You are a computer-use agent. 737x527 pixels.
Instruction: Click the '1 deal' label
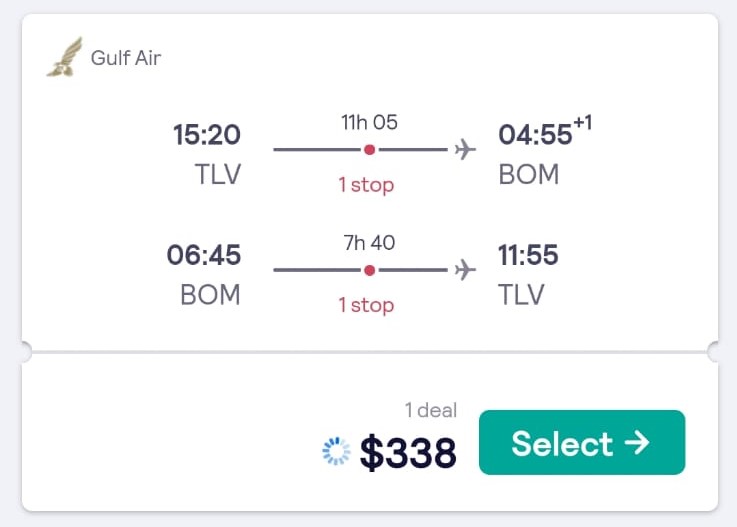point(431,410)
